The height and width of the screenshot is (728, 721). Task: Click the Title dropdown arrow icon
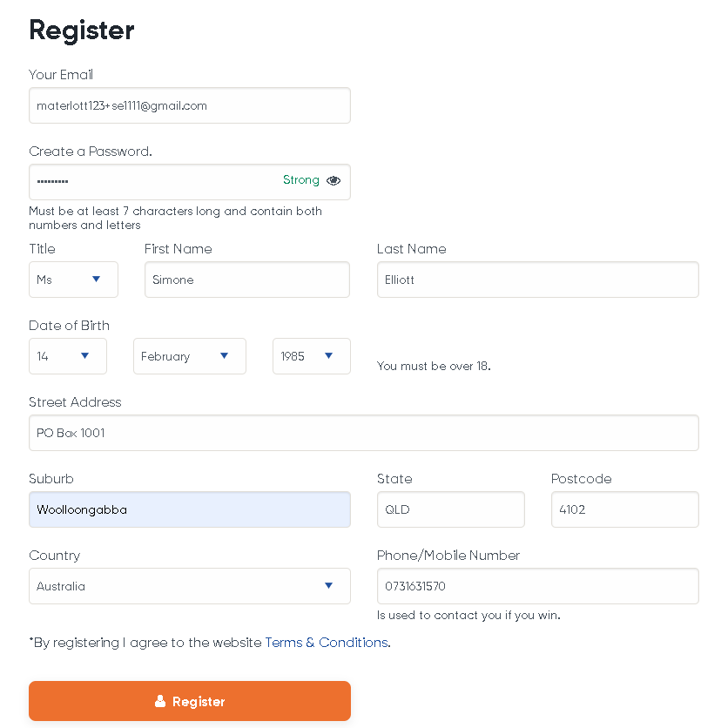click(x=97, y=280)
